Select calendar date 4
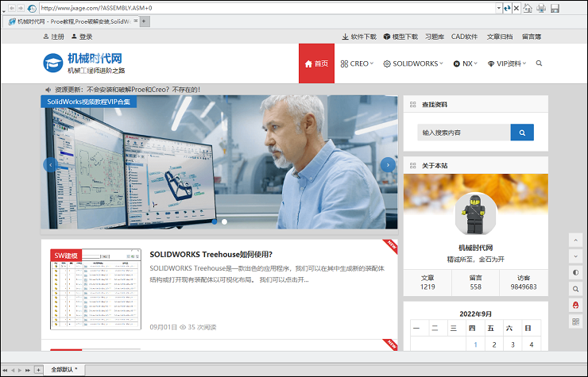Image resolution: width=588 pixels, height=377 pixels. [x=532, y=344]
